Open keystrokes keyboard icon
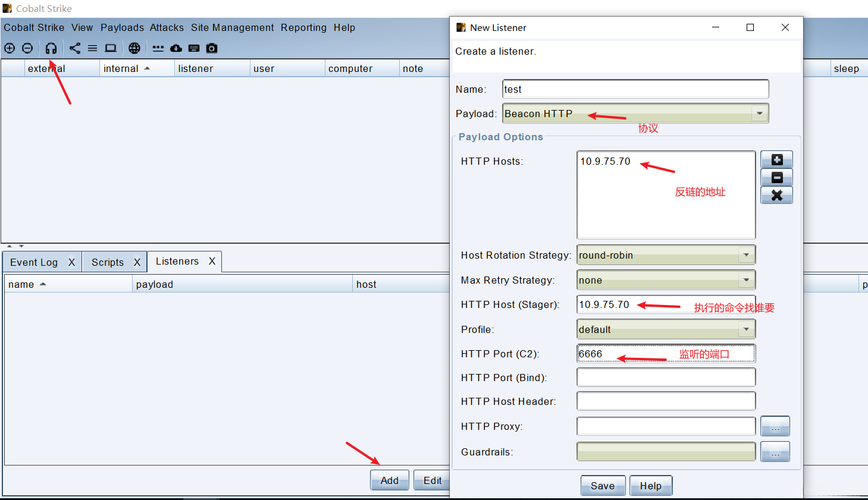This screenshot has width=868, height=500. pyautogui.click(x=194, y=48)
